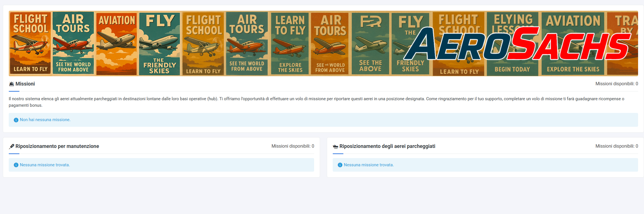Click info icon in parked aircraft panel alert
Image resolution: width=644 pixels, height=214 pixels.
tap(340, 165)
